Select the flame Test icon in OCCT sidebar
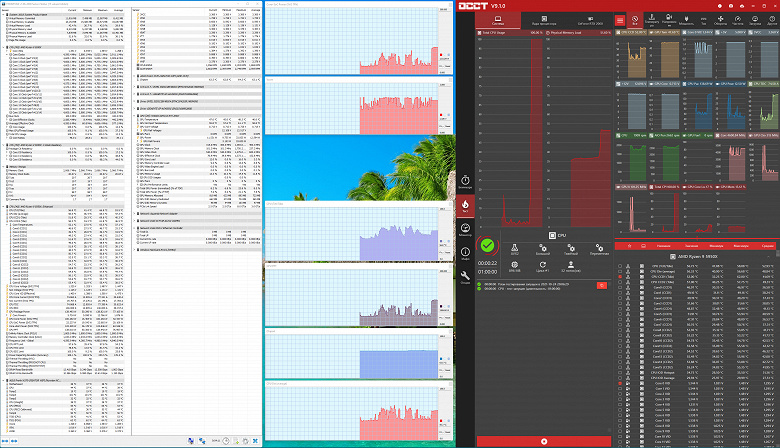780x448 pixels. (x=465, y=205)
